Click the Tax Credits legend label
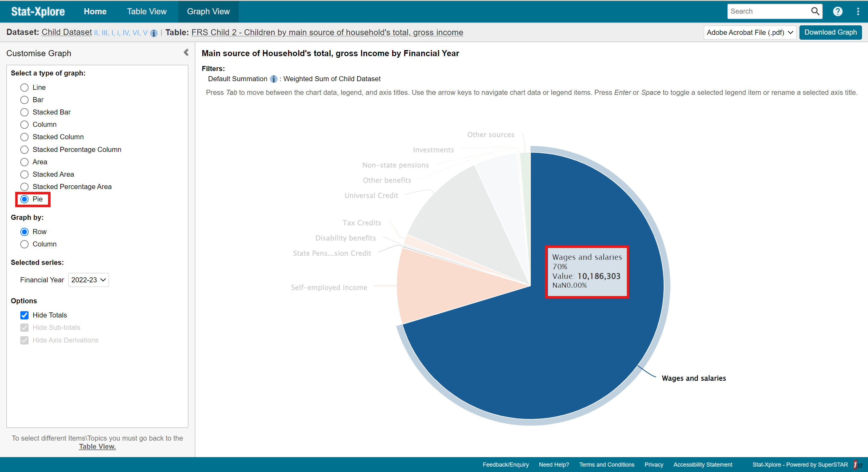 point(362,223)
